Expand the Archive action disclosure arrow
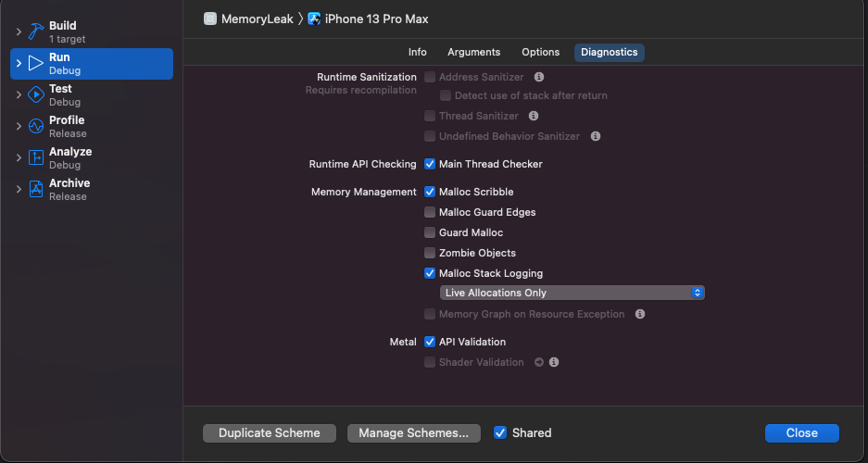This screenshot has height=463, width=868. click(x=19, y=189)
